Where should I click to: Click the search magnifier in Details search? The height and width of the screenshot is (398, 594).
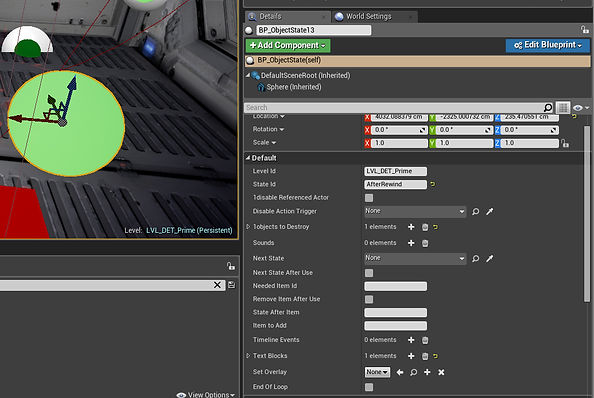[x=548, y=108]
